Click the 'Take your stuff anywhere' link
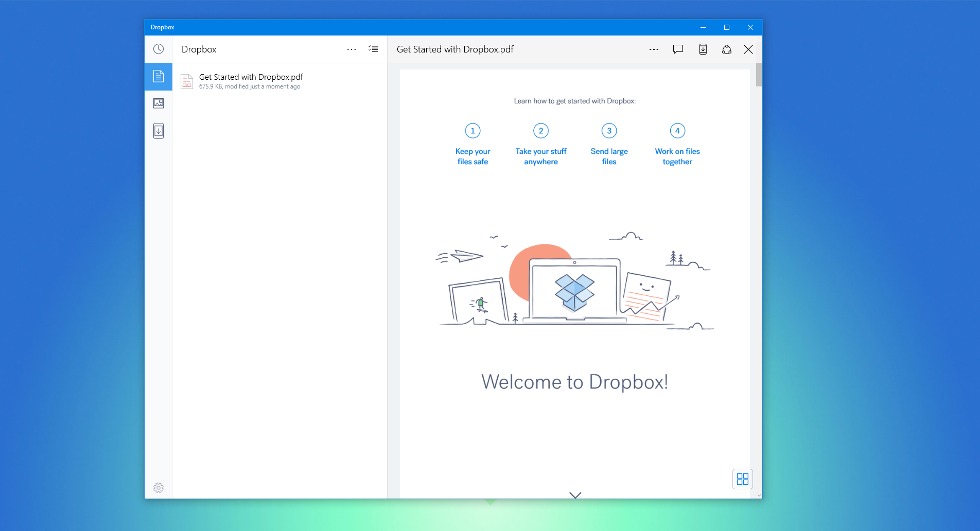This screenshot has width=980, height=531. [541, 156]
